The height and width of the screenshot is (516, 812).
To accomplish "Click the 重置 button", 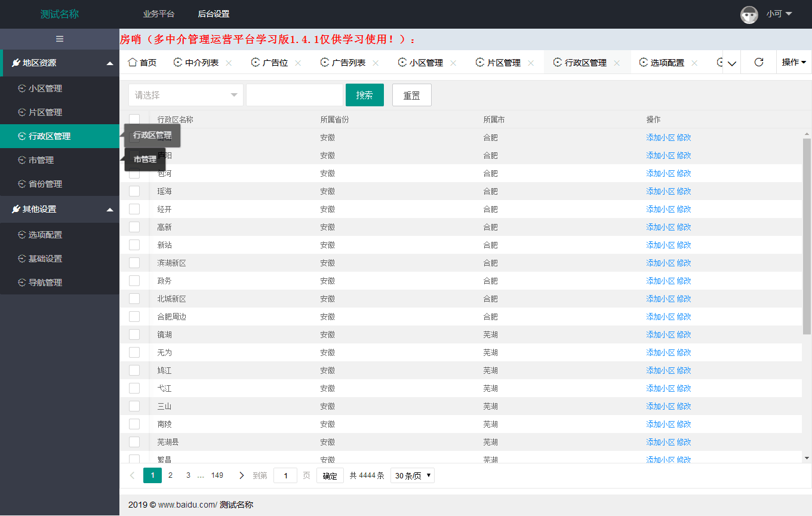I will (412, 95).
